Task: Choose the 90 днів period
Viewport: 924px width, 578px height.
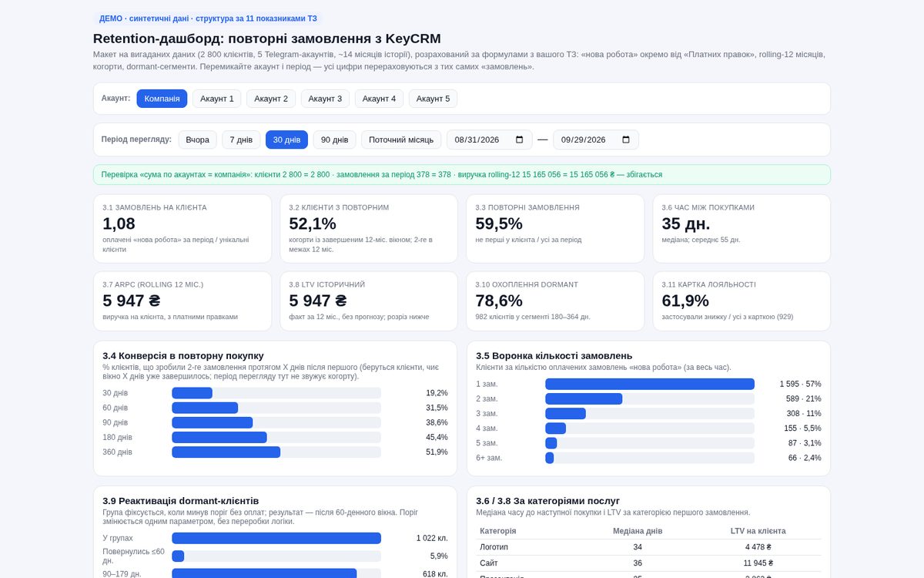Action: tap(334, 139)
